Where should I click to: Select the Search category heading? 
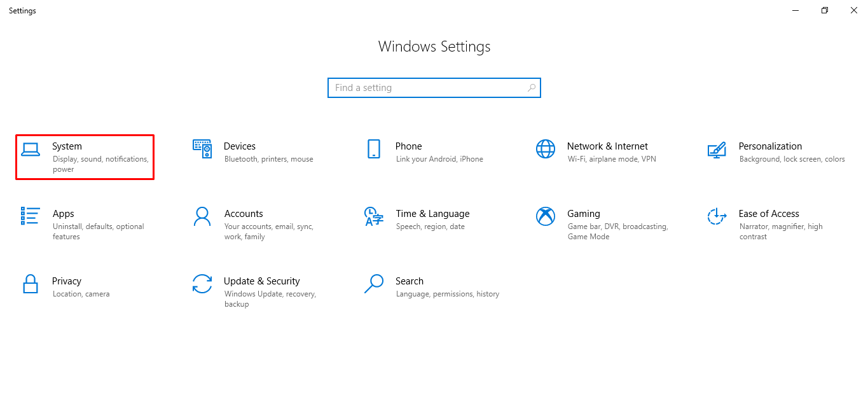click(410, 281)
